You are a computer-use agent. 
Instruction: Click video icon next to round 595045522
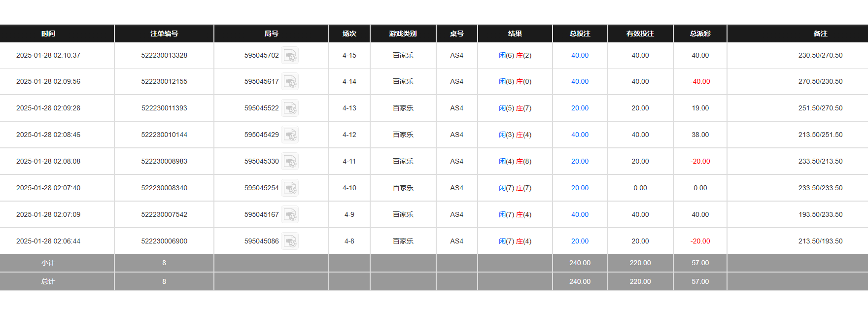290,108
